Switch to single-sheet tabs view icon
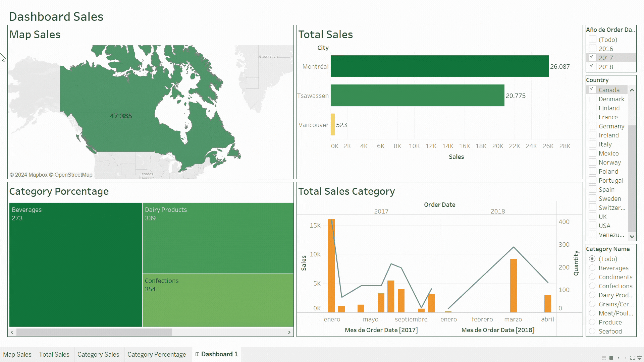644x362 pixels. (x=611, y=358)
